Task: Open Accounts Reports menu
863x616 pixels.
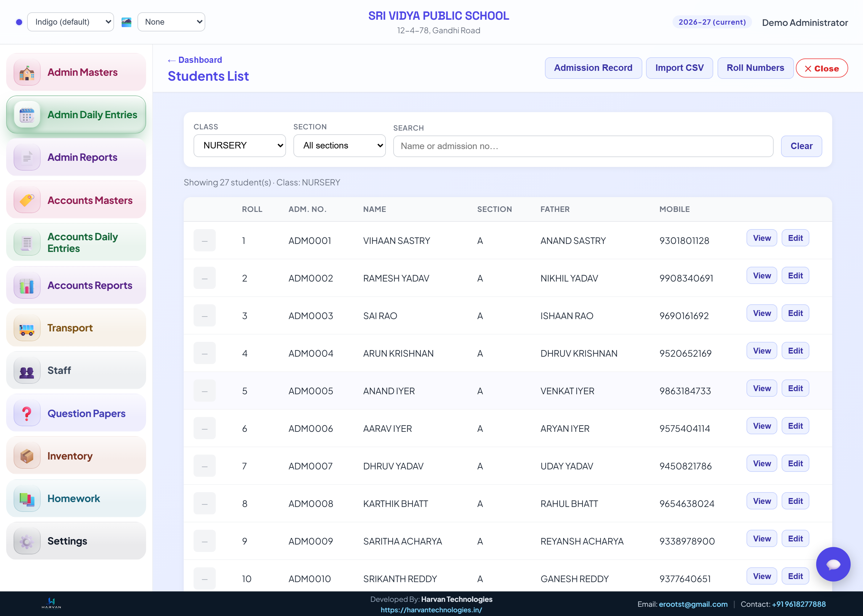Action: [x=76, y=285]
